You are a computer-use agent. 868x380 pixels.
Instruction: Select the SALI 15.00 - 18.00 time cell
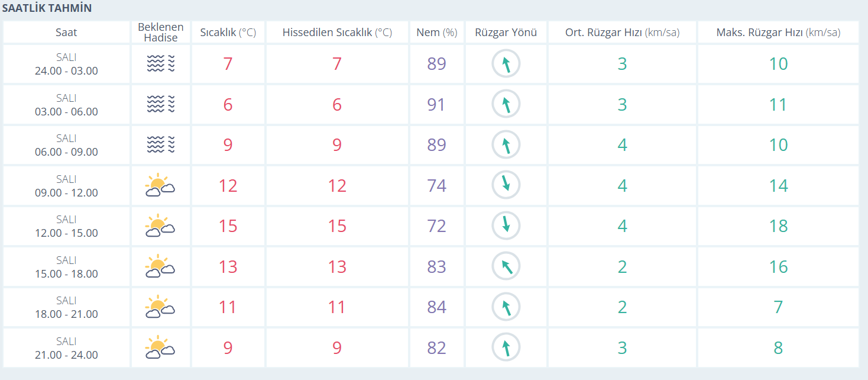click(x=66, y=267)
